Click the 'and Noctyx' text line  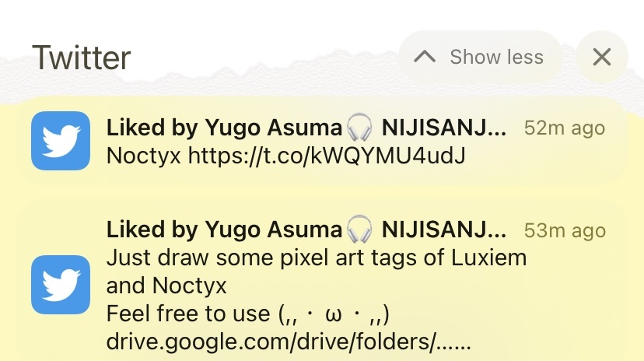click(166, 286)
